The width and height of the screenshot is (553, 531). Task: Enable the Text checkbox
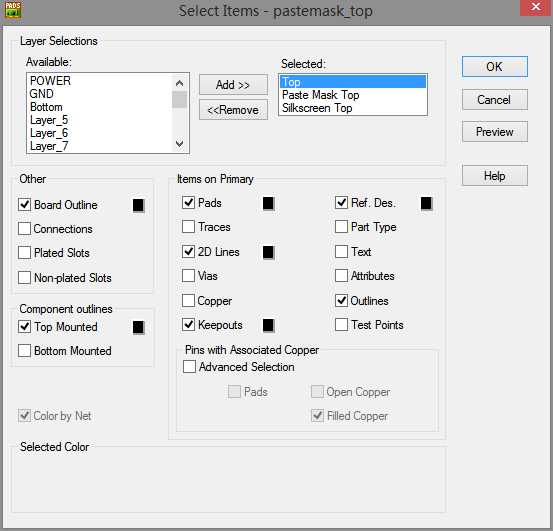341,251
